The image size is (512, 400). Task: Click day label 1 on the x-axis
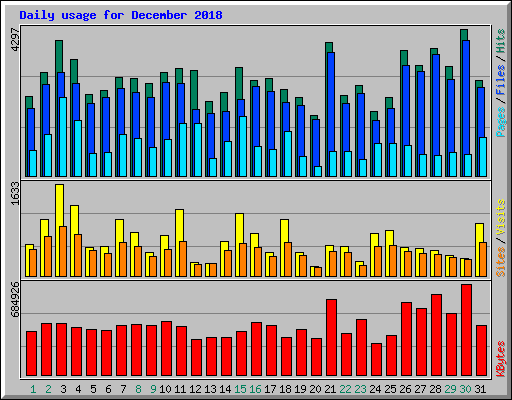33,389
